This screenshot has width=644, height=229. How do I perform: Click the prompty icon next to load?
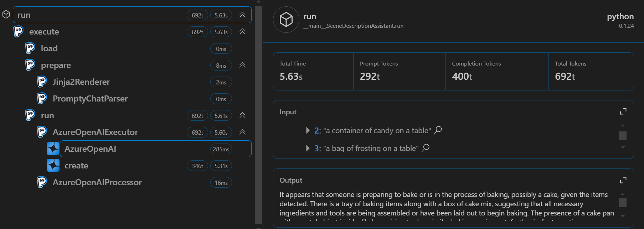pyautogui.click(x=30, y=48)
